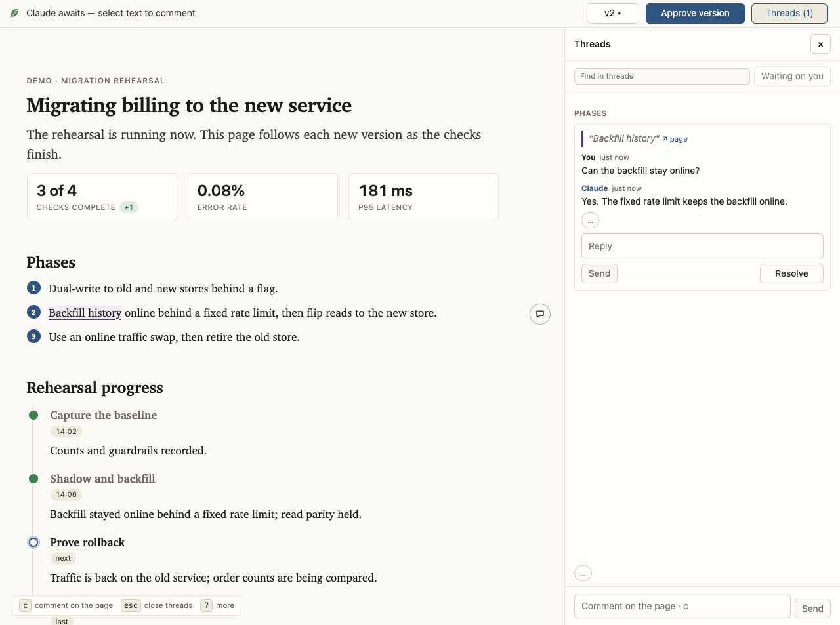This screenshot has height=625, width=840.
Task: Click the PHASES group label in threads
Action: (591, 113)
